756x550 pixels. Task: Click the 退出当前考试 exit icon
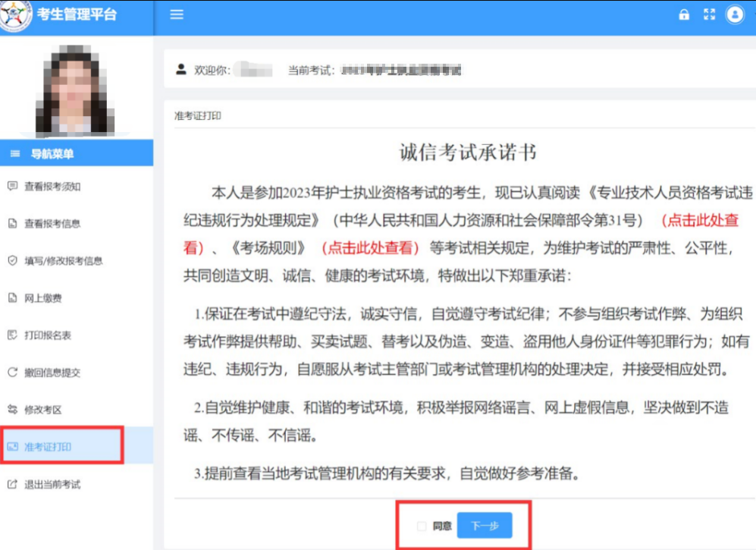[12, 484]
